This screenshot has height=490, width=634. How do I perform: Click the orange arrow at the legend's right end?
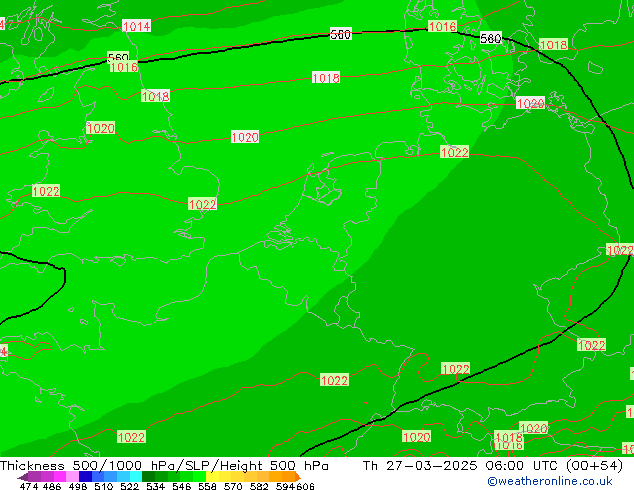tap(298, 477)
